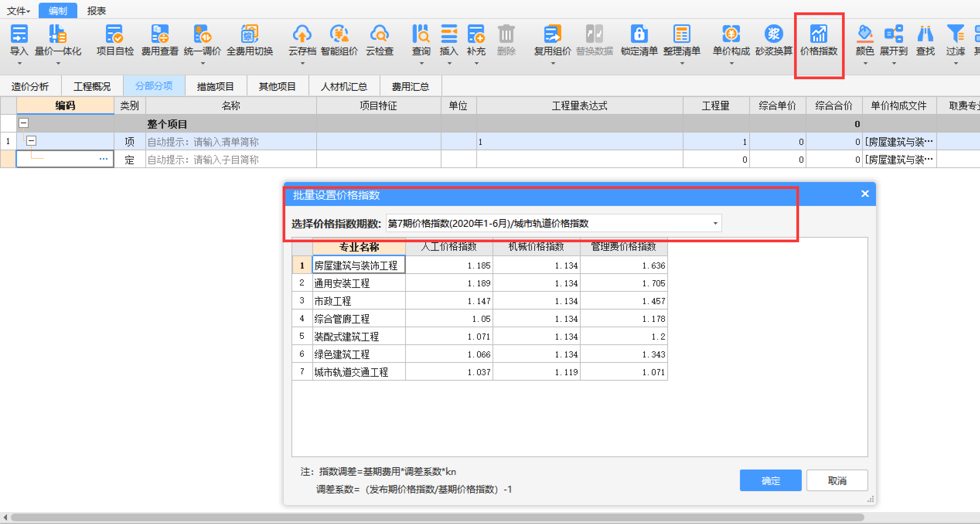This screenshot has height=524, width=980.
Task: Click the horizontal scrollbar at bottom
Action: (x=437, y=517)
